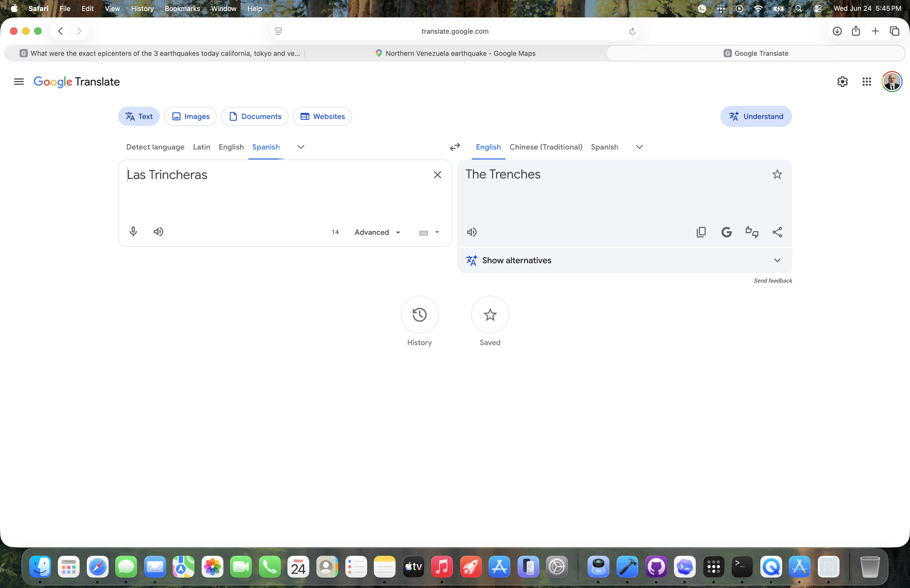Select Latin as source language
910x588 pixels.
(x=202, y=147)
